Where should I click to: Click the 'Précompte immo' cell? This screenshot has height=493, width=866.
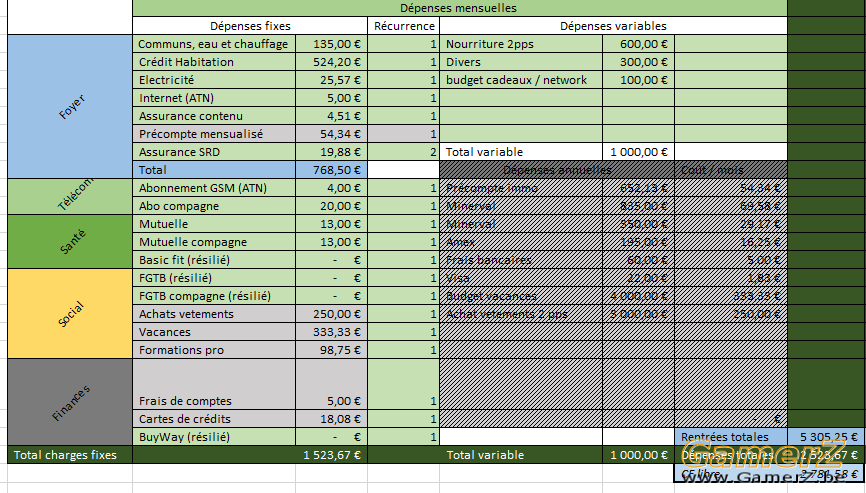(521, 188)
